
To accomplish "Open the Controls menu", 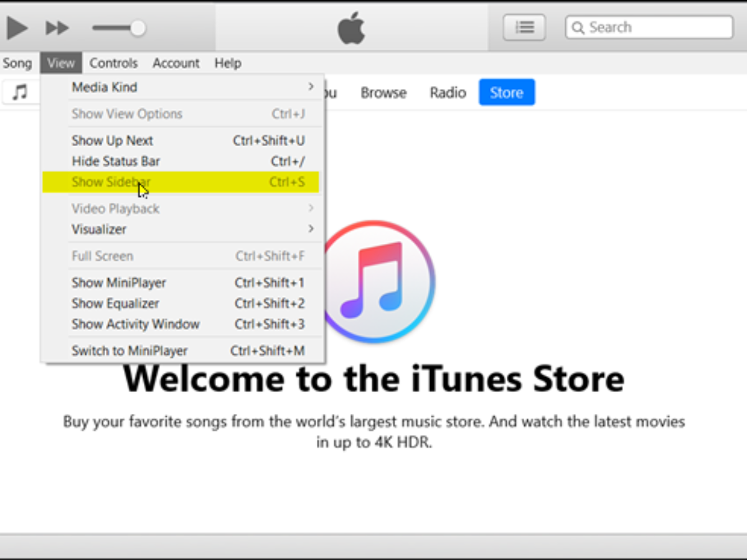I will click(x=113, y=63).
